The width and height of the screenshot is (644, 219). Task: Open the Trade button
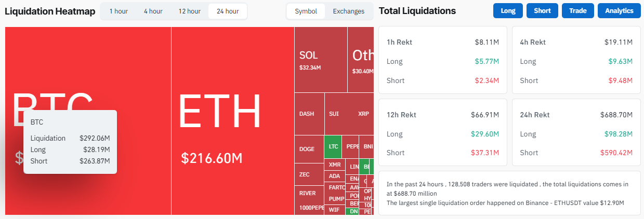(x=577, y=11)
